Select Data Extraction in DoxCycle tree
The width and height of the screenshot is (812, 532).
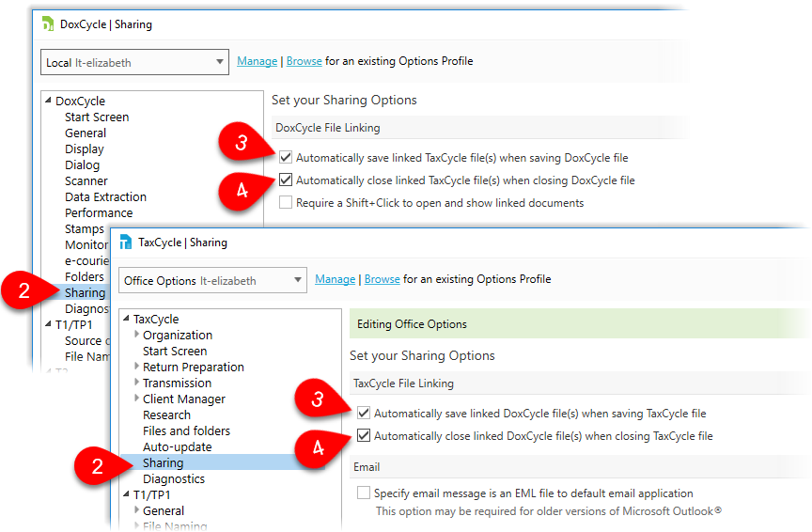105,196
